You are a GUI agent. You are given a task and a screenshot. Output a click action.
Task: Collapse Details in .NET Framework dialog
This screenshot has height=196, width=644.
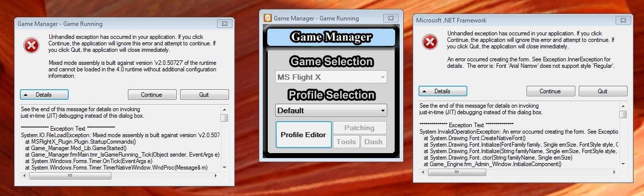[x=443, y=91]
